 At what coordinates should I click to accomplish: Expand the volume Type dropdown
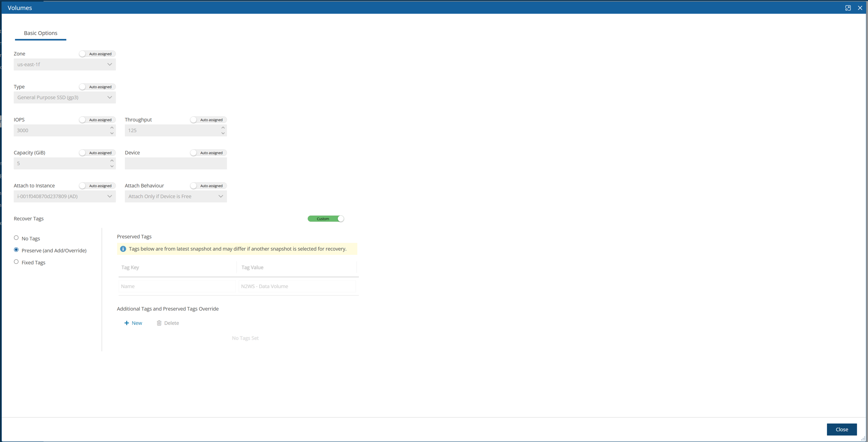click(x=65, y=98)
